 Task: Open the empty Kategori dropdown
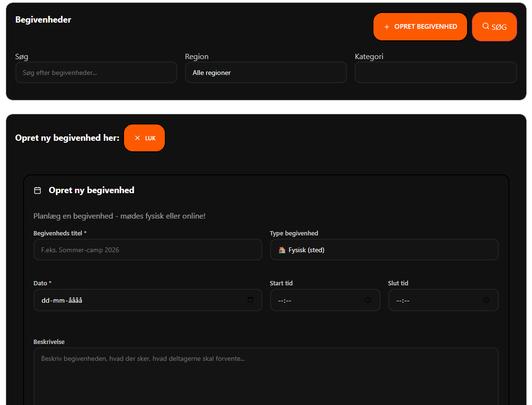(x=435, y=73)
